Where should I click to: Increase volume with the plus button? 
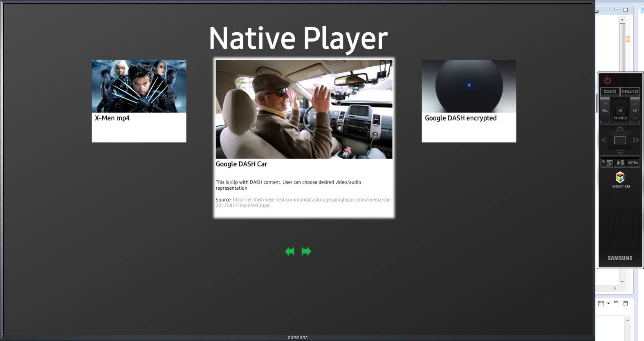[x=605, y=104]
